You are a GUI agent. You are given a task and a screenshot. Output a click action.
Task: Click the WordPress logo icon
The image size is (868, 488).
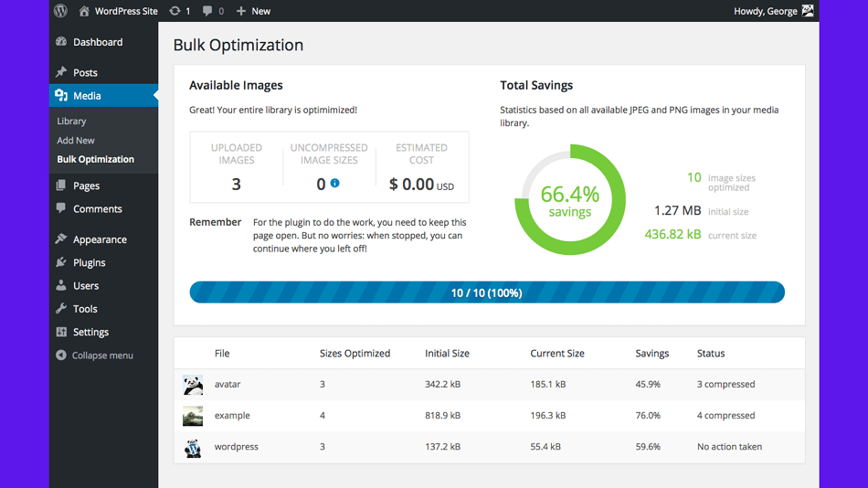pos(61,11)
